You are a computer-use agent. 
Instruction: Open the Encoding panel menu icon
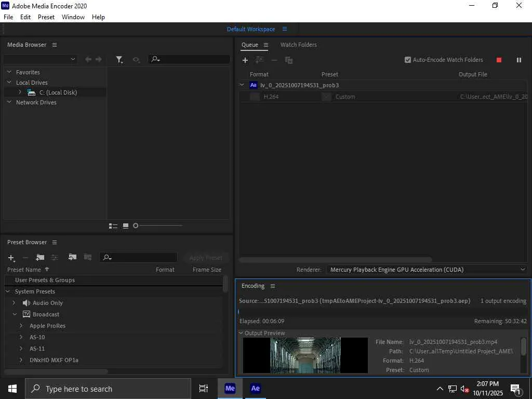tap(273, 286)
